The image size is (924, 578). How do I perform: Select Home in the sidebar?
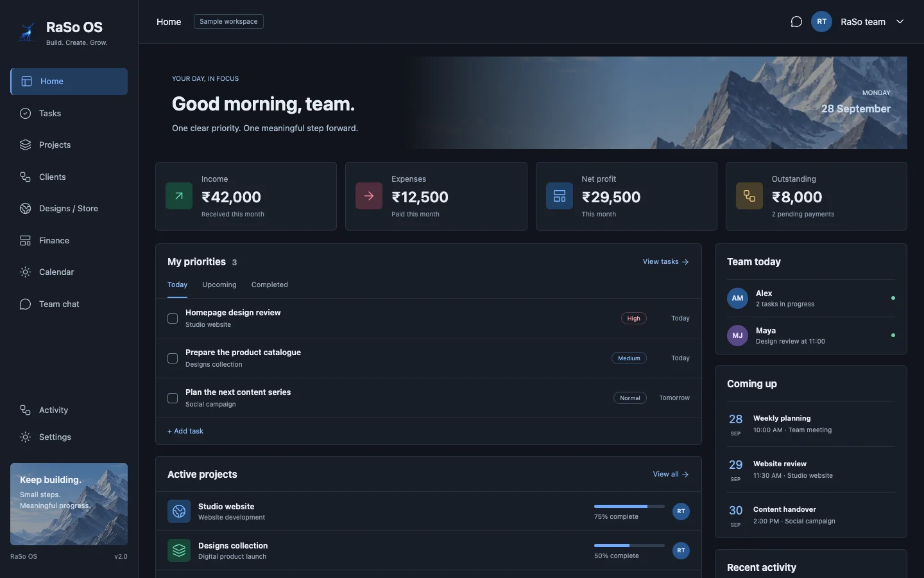[x=69, y=82]
